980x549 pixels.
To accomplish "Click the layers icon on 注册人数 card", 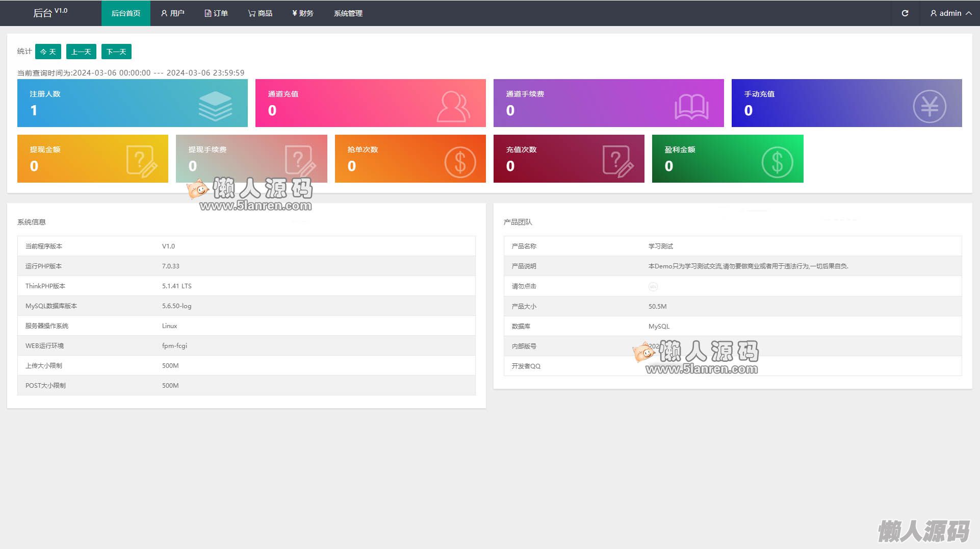I will [x=215, y=106].
